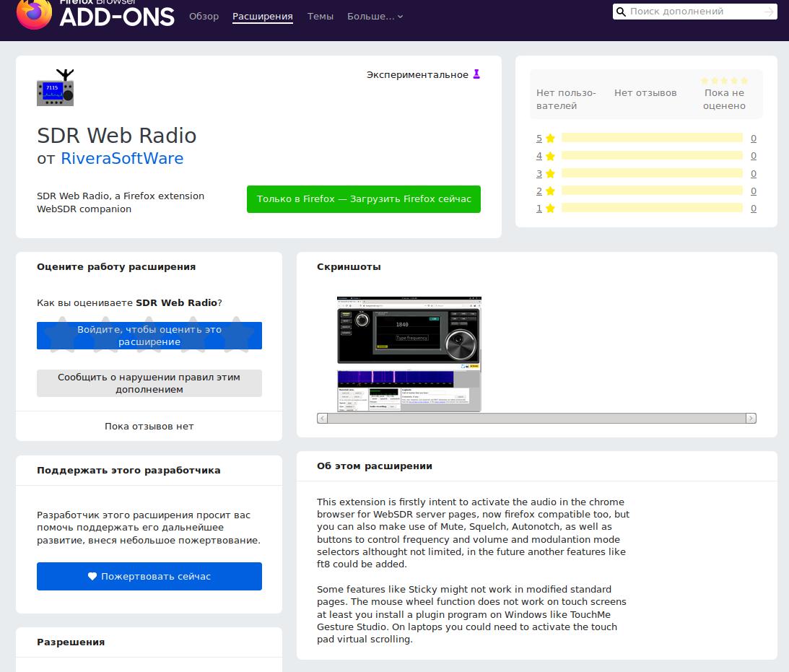
Task: Click the Пока отзывов нет text
Action: click(149, 427)
